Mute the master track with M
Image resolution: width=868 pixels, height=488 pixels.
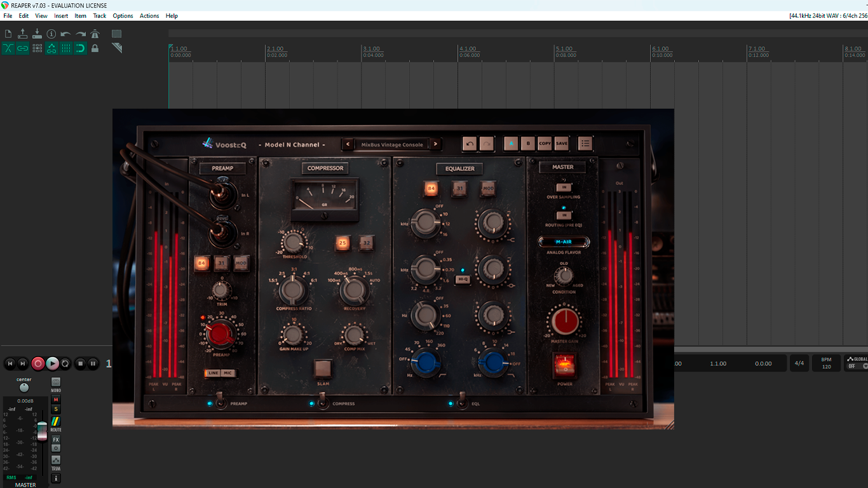pos(56,400)
